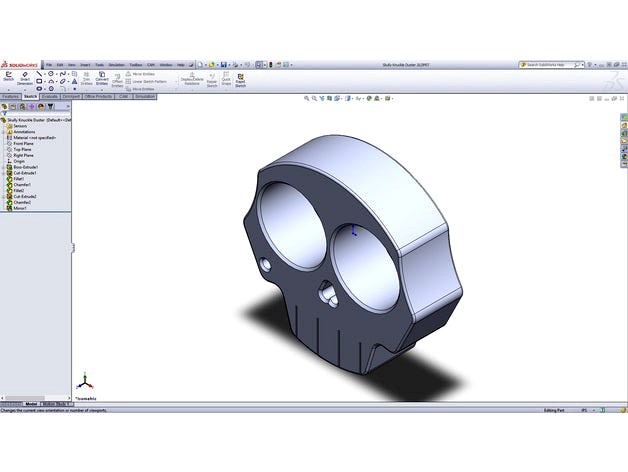The height and width of the screenshot is (472, 628).
Task: Open the Tools menu
Action: coord(99,64)
